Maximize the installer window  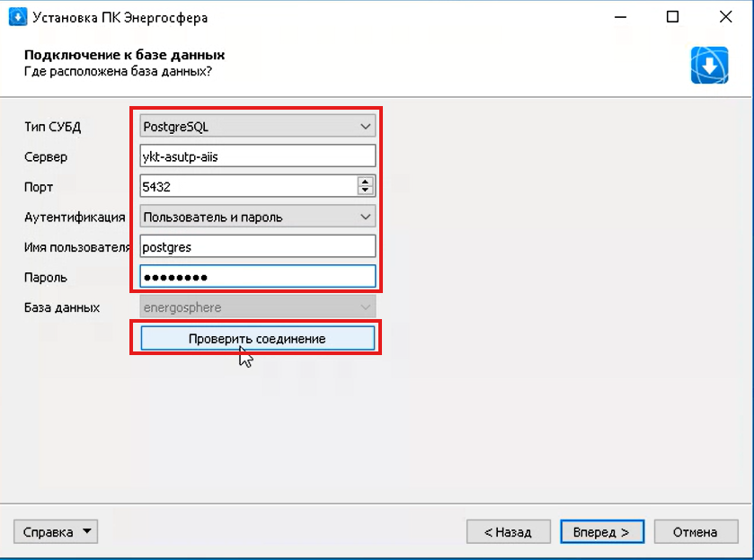point(672,17)
